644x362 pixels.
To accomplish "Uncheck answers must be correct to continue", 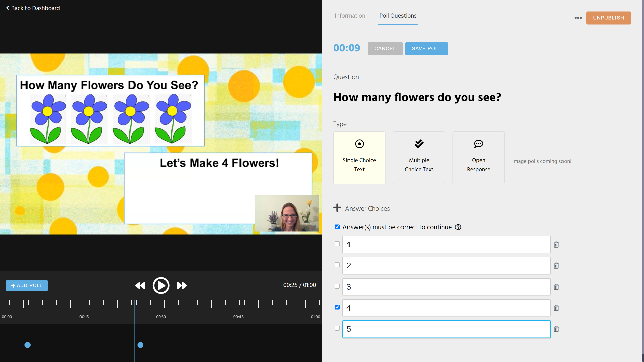I will coord(337,227).
